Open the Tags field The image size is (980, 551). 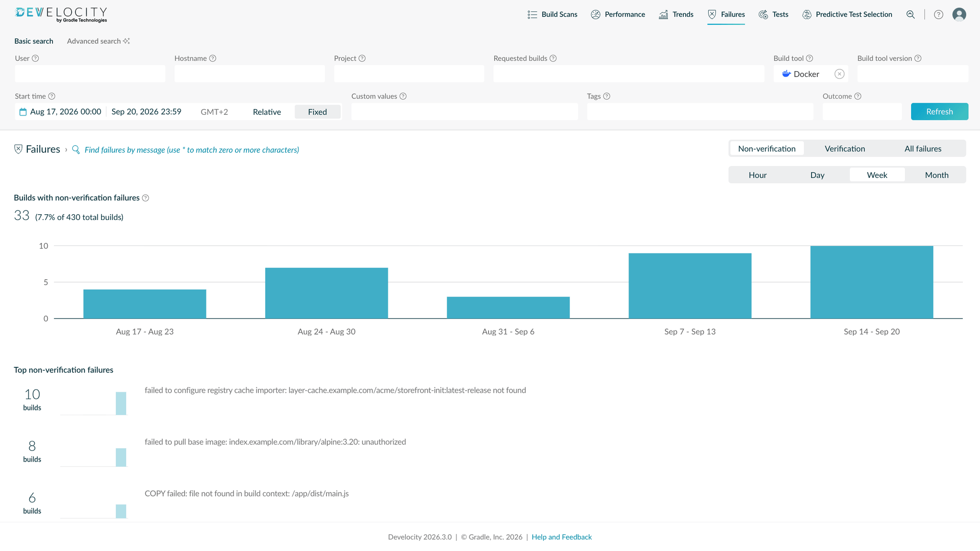700,111
